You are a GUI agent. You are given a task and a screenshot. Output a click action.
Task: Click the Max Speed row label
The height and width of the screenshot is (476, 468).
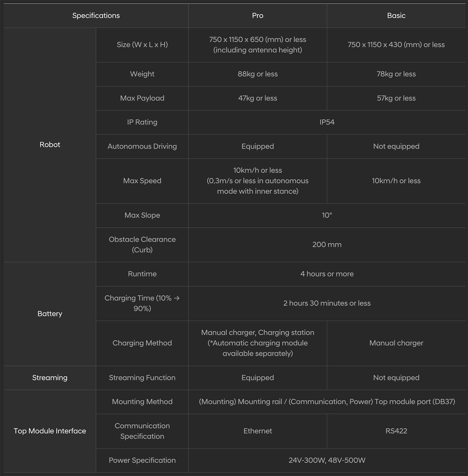(x=142, y=181)
